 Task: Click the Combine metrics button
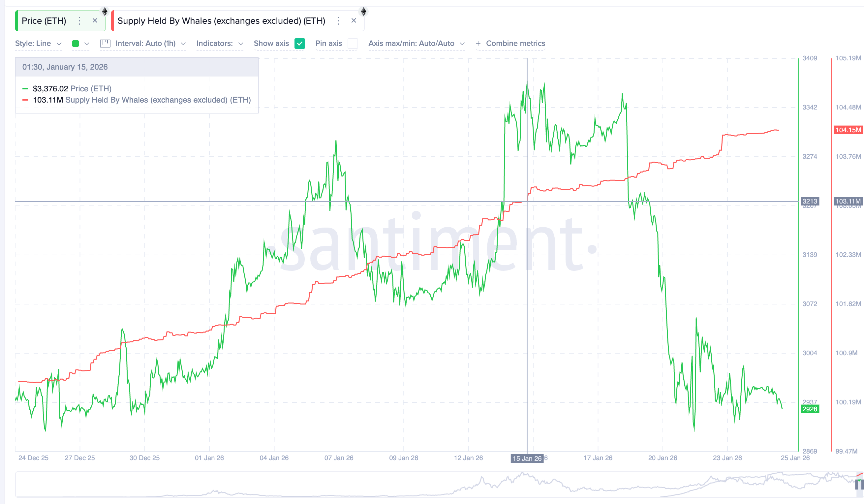click(x=515, y=43)
